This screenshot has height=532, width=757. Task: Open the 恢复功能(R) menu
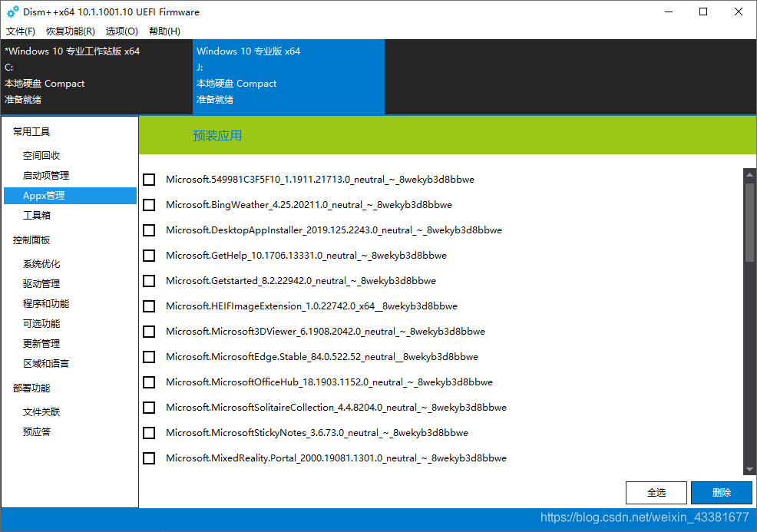pyautogui.click(x=71, y=31)
